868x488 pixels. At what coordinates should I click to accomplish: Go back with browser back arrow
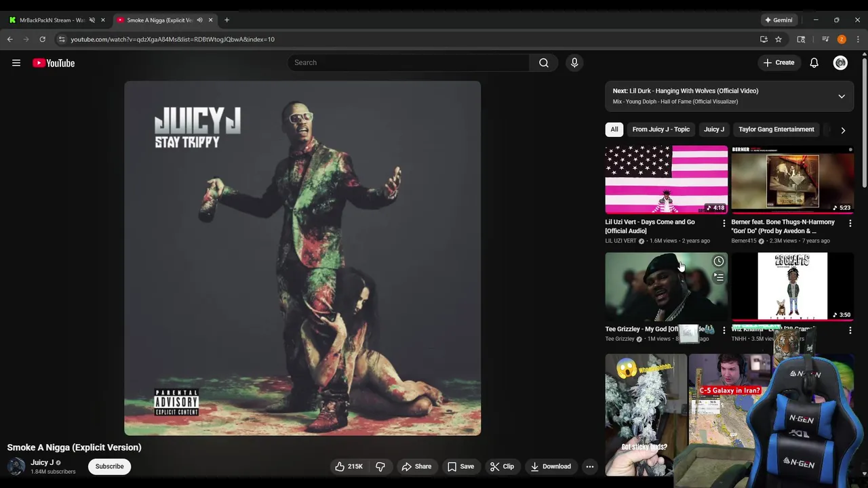[x=10, y=39]
